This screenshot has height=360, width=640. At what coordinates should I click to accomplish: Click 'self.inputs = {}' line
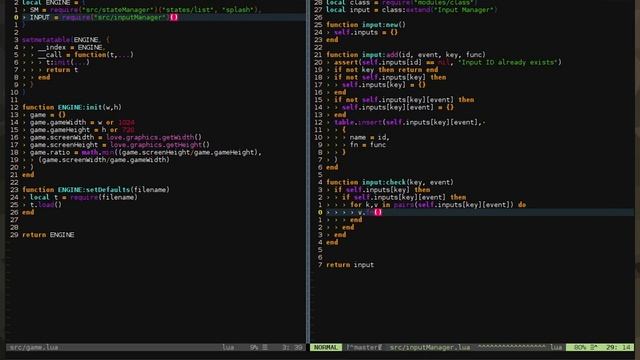(366, 32)
